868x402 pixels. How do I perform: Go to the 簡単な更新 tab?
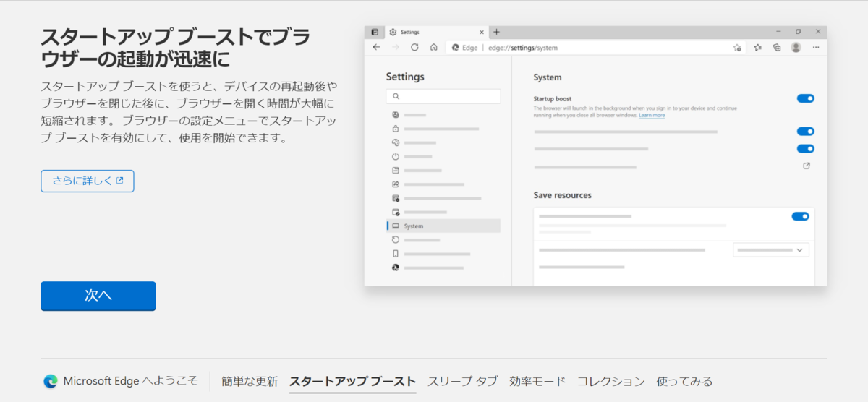pyautogui.click(x=250, y=382)
